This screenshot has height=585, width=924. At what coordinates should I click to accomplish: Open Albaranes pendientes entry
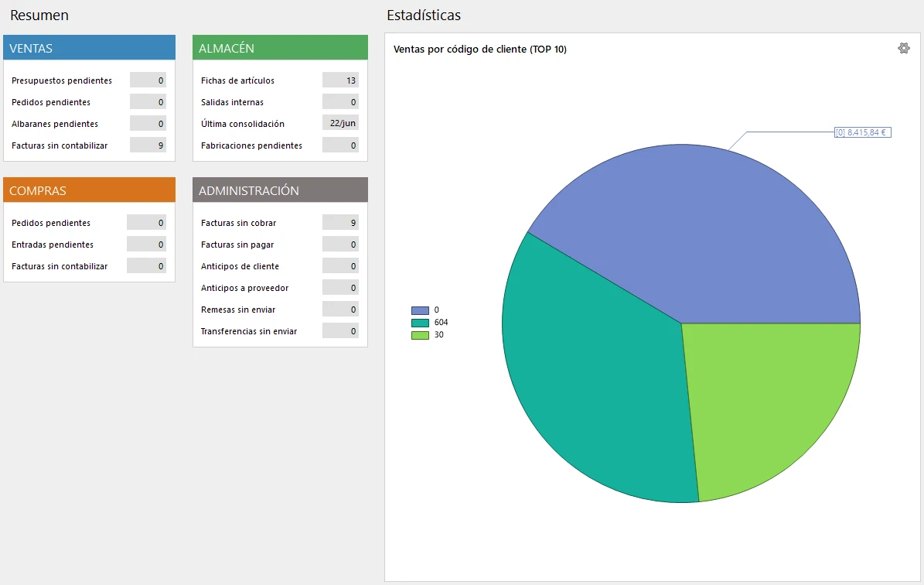point(55,124)
